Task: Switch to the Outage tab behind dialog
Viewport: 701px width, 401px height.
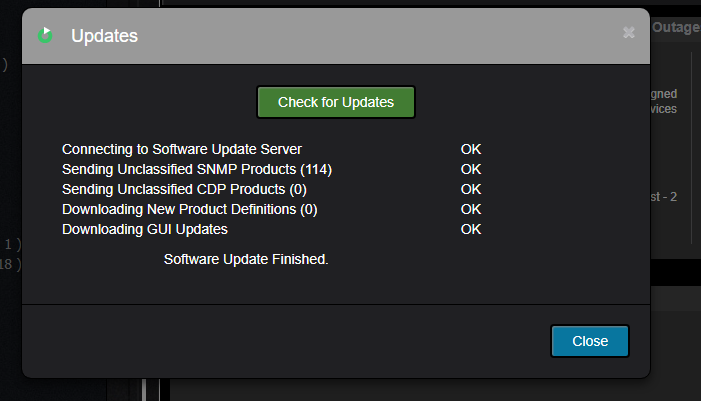Action: [676, 28]
